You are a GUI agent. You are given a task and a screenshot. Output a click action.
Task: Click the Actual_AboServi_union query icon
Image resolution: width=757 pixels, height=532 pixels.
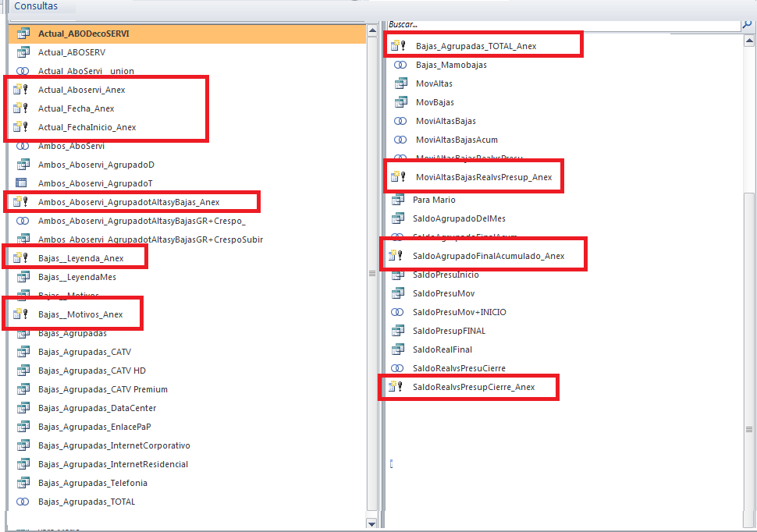pos(23,71)
